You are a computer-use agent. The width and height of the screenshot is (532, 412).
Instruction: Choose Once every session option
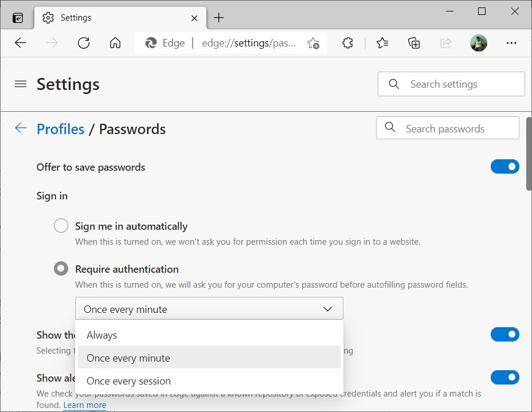tap(128, 381)
